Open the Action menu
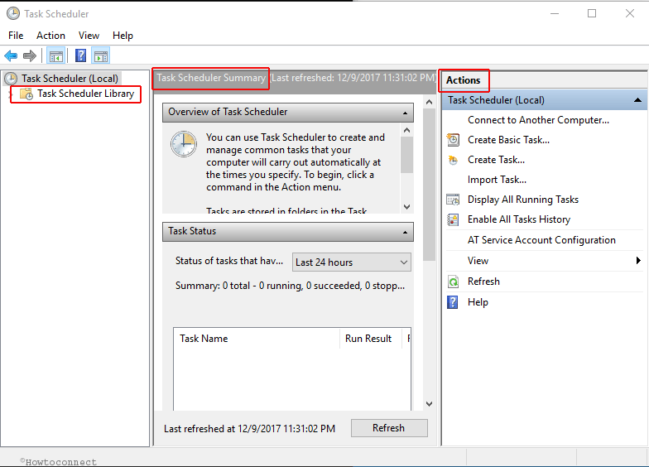The height and width of the screenshot is (467, 649). 50,36
